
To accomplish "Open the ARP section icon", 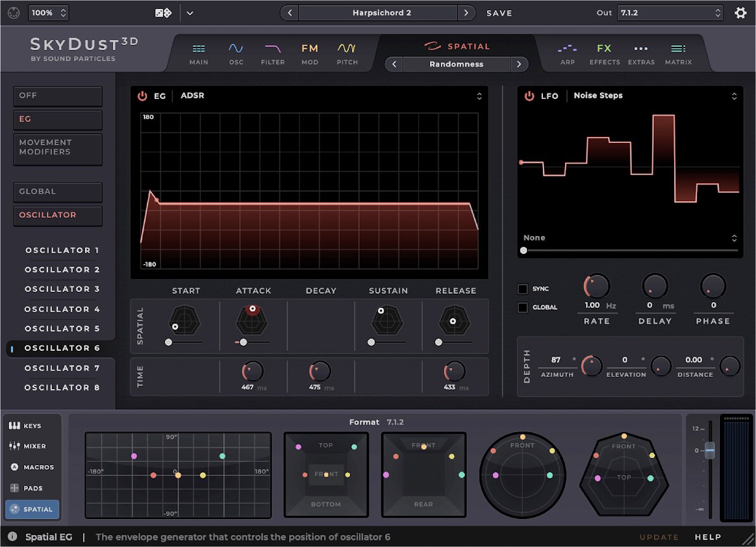I will 567,49.
